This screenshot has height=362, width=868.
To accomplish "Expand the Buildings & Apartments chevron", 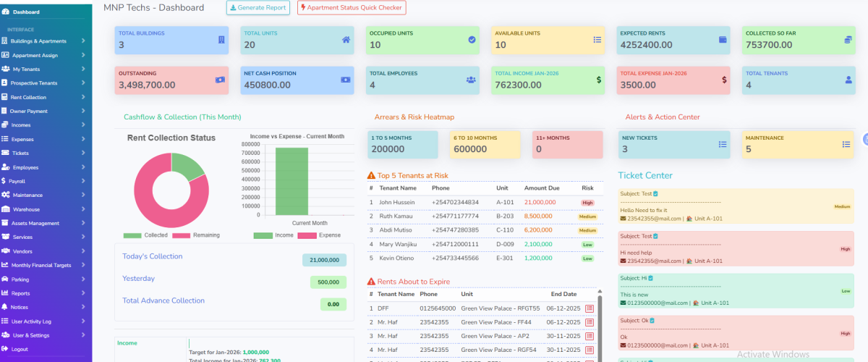I will point(83,41).
